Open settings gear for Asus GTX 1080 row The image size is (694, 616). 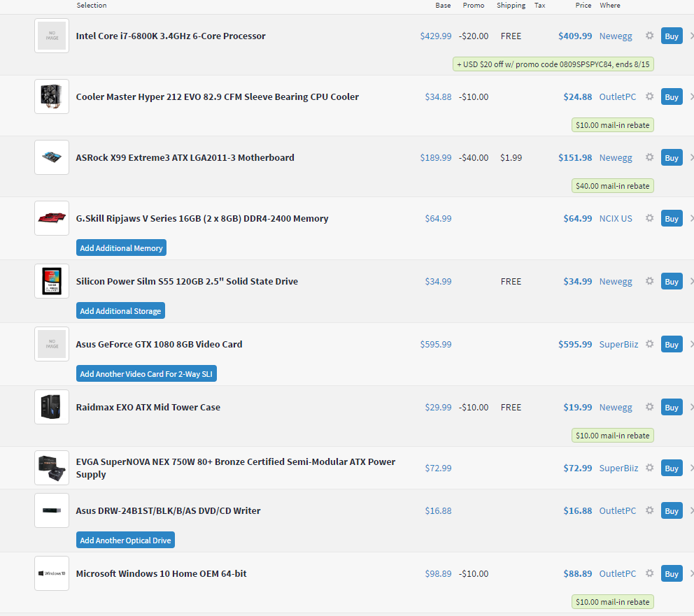[x=649, y=344]
